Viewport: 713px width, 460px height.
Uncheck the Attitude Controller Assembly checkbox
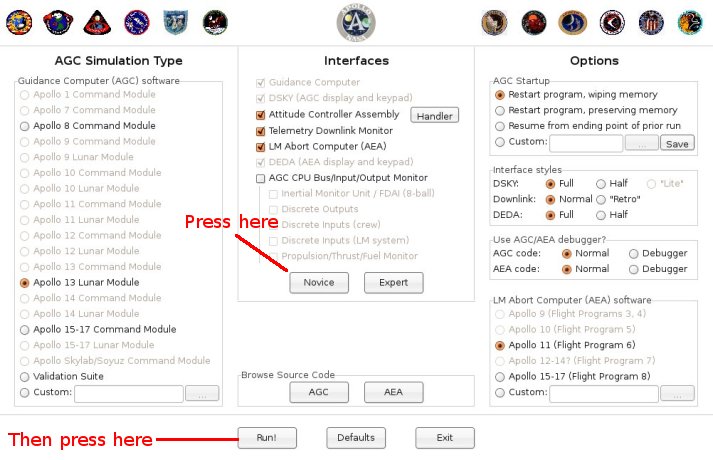click(261, 115)
